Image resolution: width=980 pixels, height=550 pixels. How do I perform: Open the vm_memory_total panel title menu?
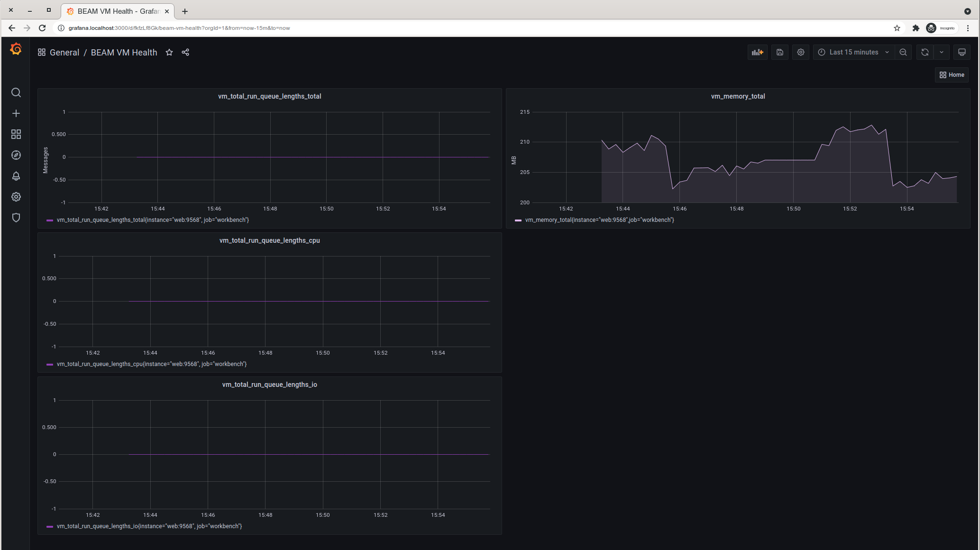738,96
